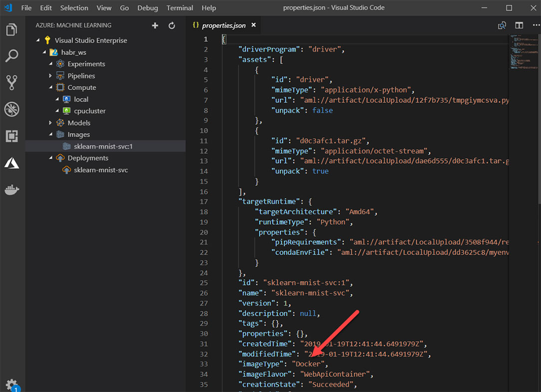The height and width of the screenshot is (392, 541).
Task: Open the Extensions view icon
Action: click(12, 136)
